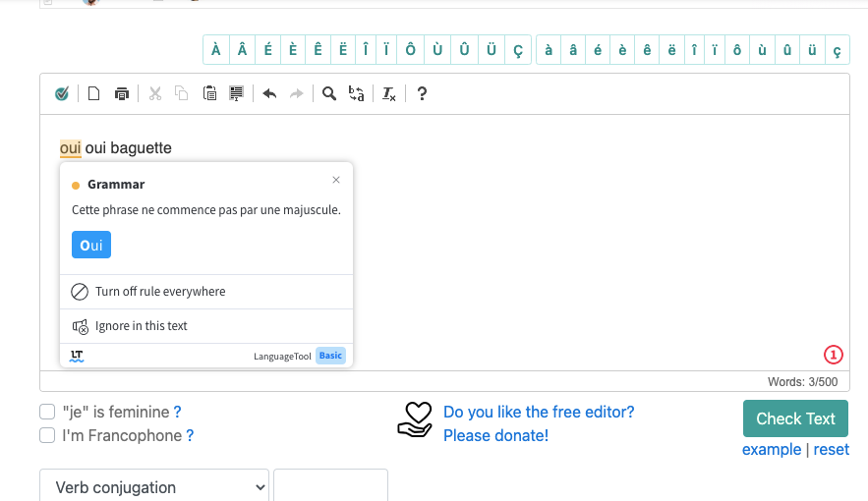Insert lowercase î character

(694, 50)
